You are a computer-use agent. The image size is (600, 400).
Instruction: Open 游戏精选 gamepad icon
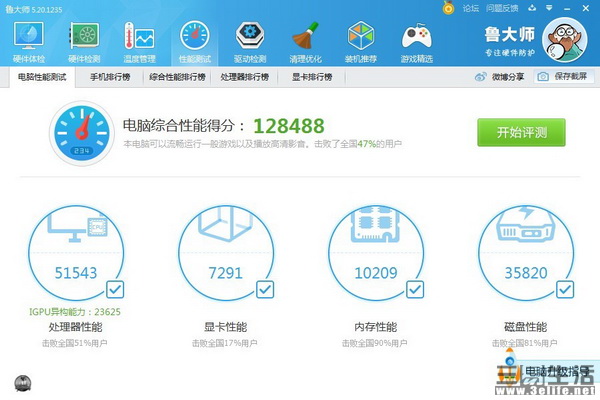[416, 36]
